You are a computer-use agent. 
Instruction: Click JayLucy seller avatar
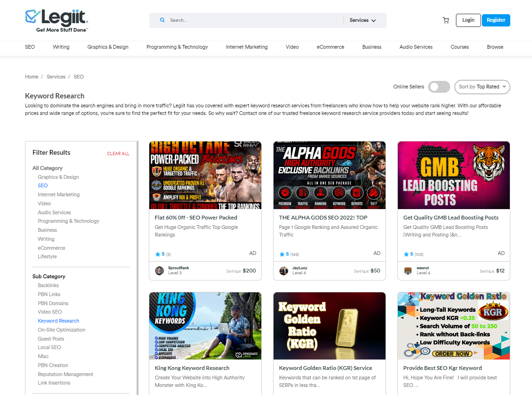pos(283,271)
